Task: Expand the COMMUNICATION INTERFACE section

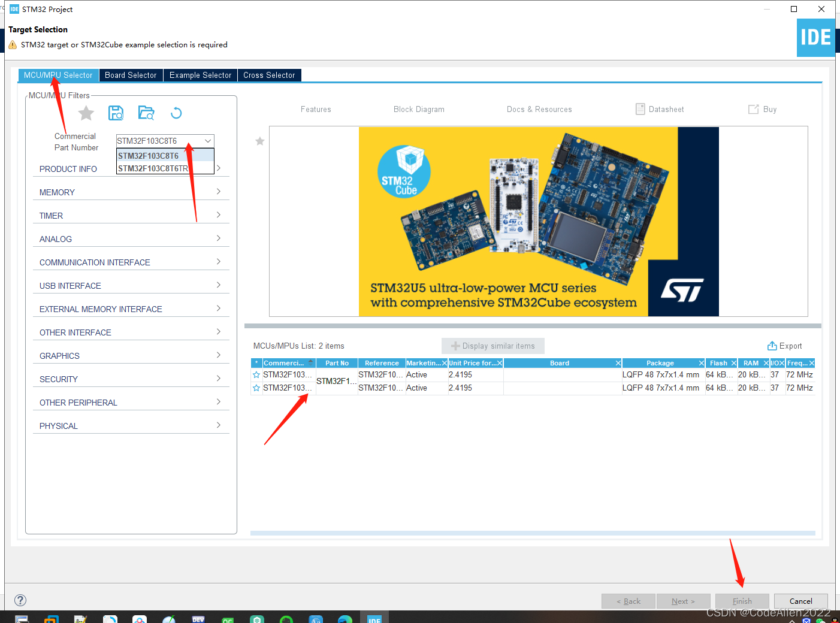Action: tap(131, 262)
